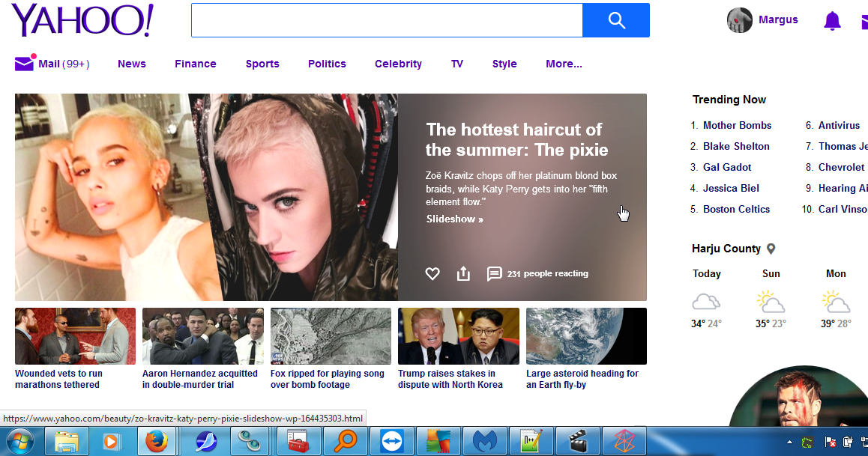This screenshot has width=868, height=456.
Task: Click the 231 people reacting text
Action: pos(547,273)
